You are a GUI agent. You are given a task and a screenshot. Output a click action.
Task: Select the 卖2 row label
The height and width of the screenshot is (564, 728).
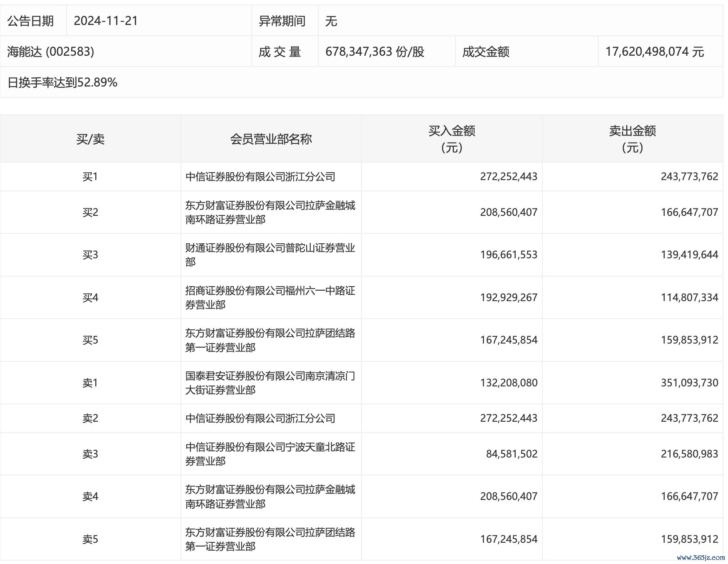pos(90,418)
